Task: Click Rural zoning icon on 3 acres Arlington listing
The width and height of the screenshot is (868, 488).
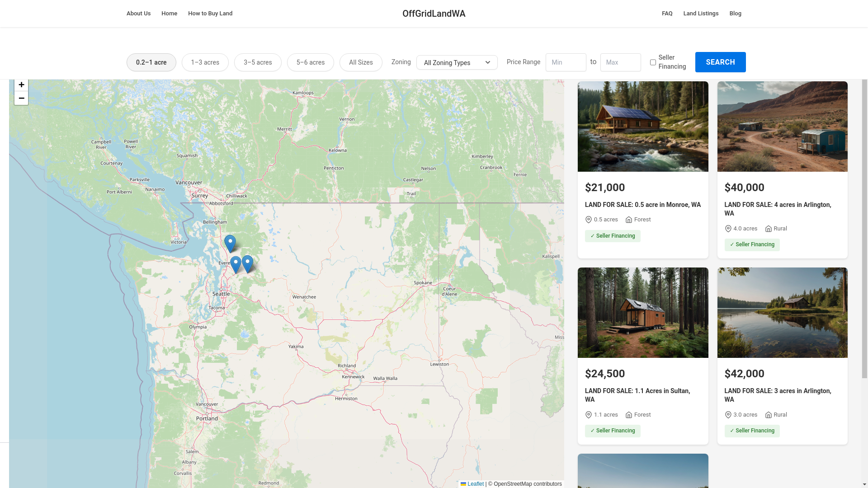Action: pyautogui.click(x=769, y=415)
